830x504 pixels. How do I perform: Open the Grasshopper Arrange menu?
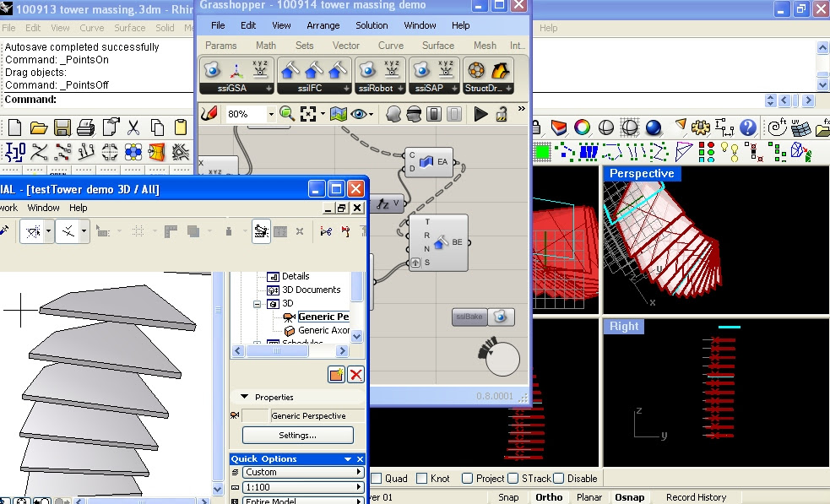coord(323,25)
